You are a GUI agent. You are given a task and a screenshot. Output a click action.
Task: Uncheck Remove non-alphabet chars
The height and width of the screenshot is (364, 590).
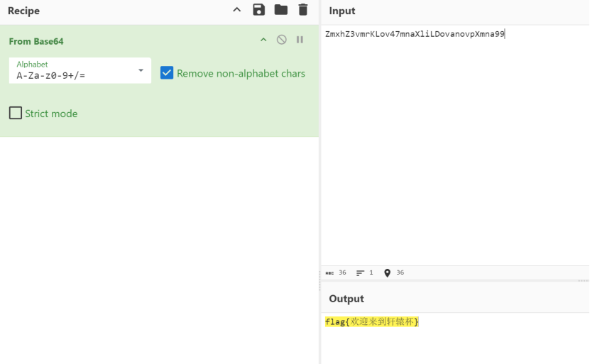[x=167, y=73]
